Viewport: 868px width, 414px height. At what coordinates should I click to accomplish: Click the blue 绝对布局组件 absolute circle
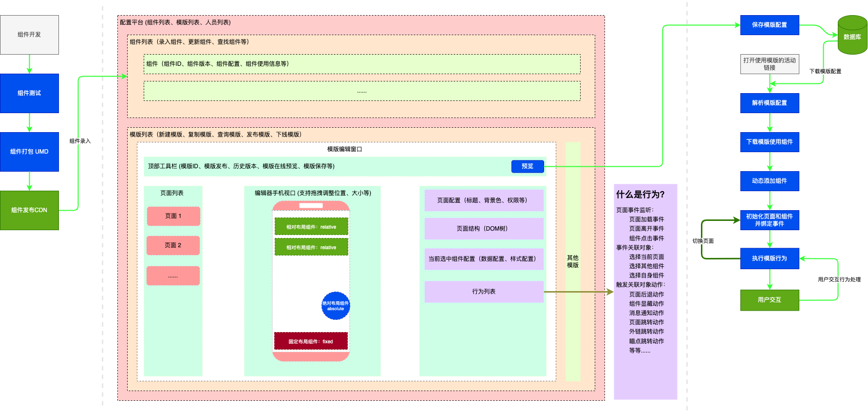point(336,306)
